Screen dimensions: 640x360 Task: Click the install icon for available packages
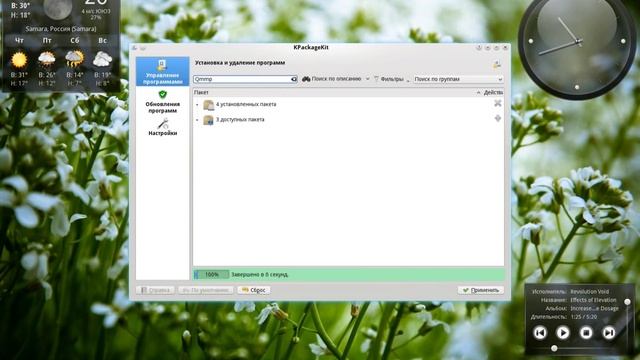point(498,118)
